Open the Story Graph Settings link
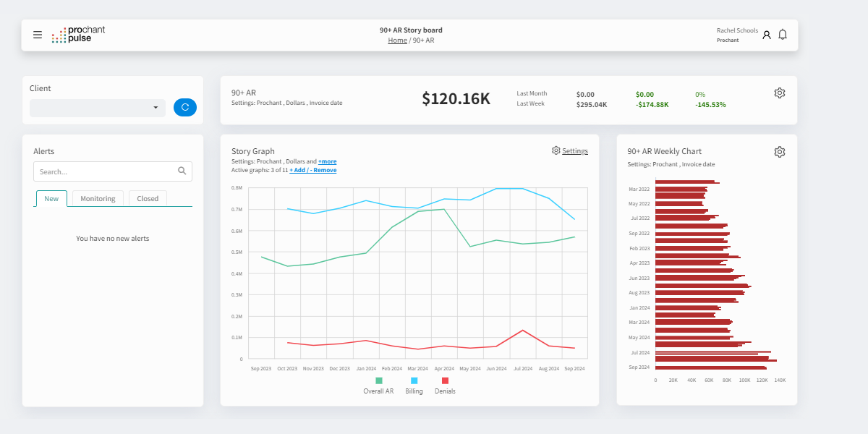Image resolution: width=868 pixels, height=434 pixels. point(574,151)
